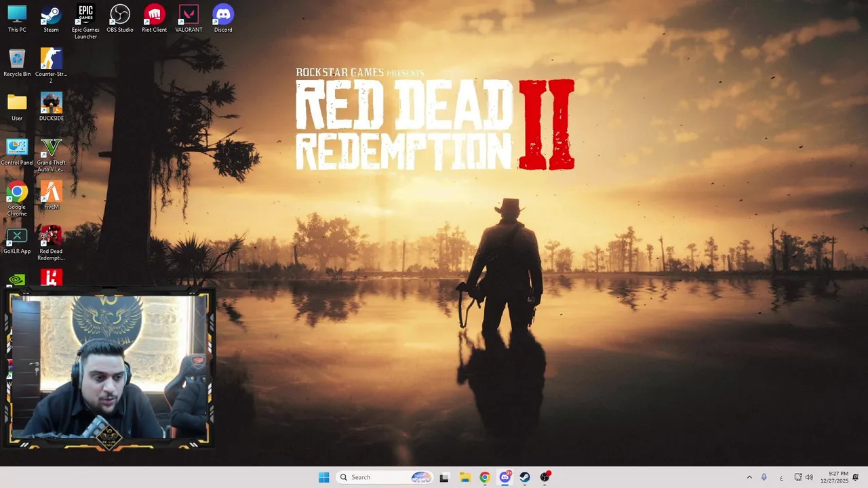
Task: Expand the hidden system tray icons
Action: [x=749, y=477]
